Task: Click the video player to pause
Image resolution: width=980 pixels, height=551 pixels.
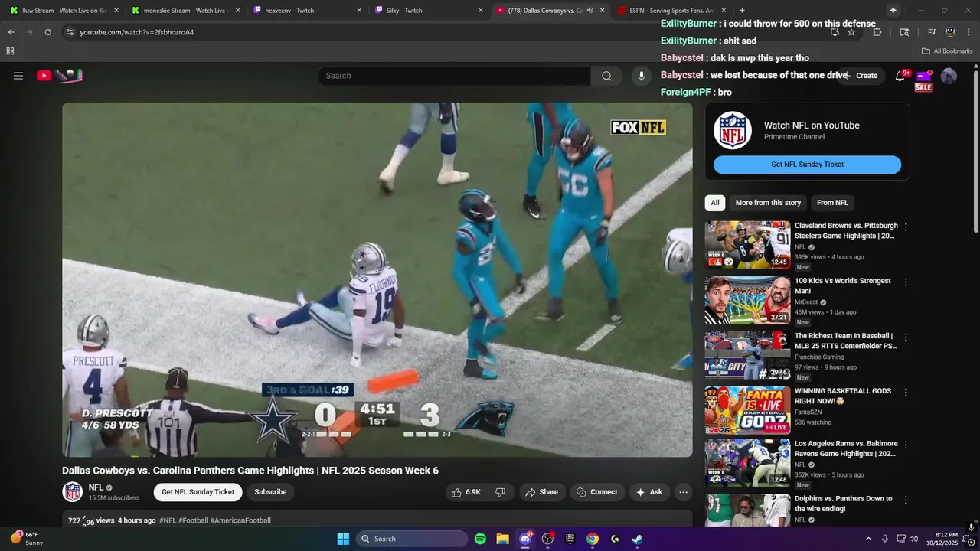Action: tap(377, 279)
